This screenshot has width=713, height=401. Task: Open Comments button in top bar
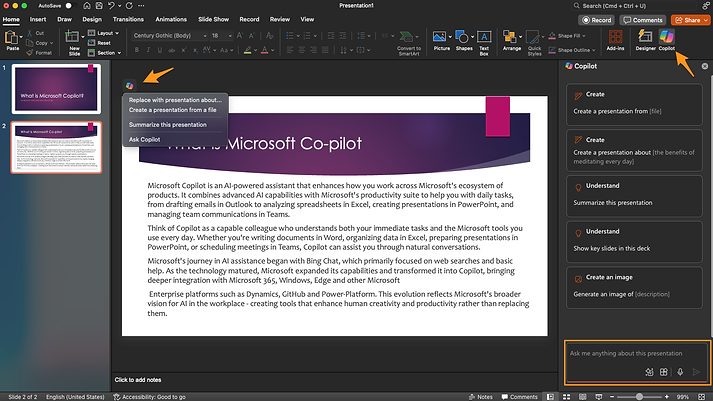click(643, 20)
